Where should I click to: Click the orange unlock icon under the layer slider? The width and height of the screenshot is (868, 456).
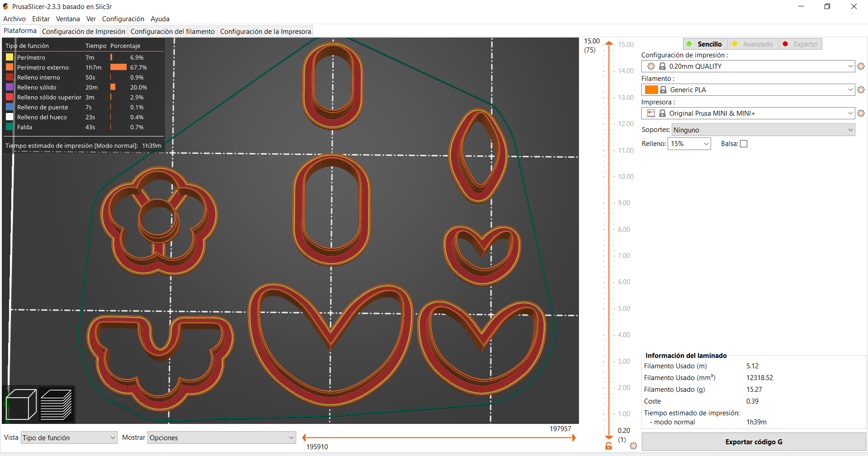[609, 446]
